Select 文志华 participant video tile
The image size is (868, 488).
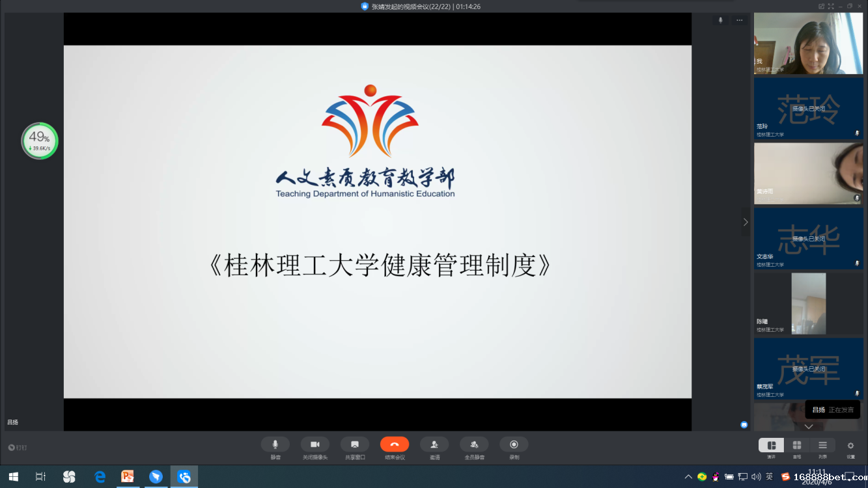click(808, 238)
